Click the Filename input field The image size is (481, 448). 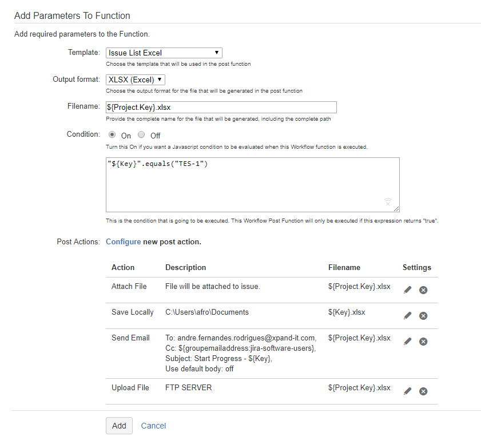221,107
